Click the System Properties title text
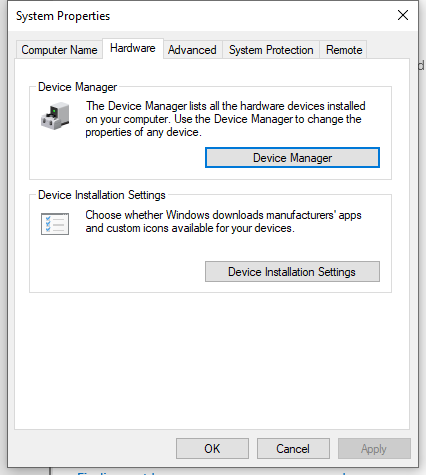 tap(63, 16)
